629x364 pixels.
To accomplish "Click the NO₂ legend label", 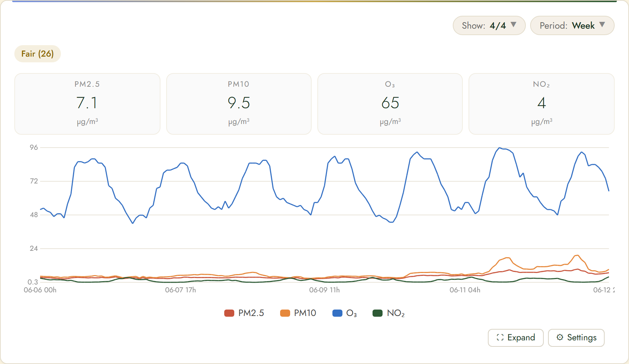I will click(396, 313).
